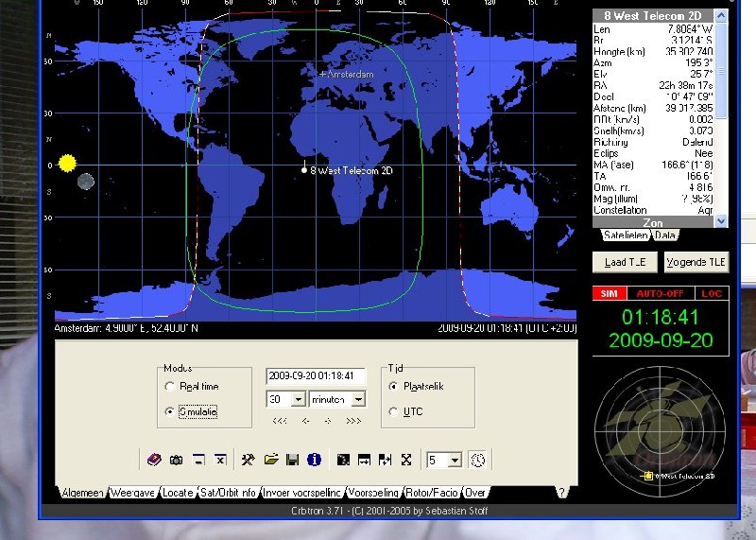Click the polar radar sky view

[x=660, y=431]
